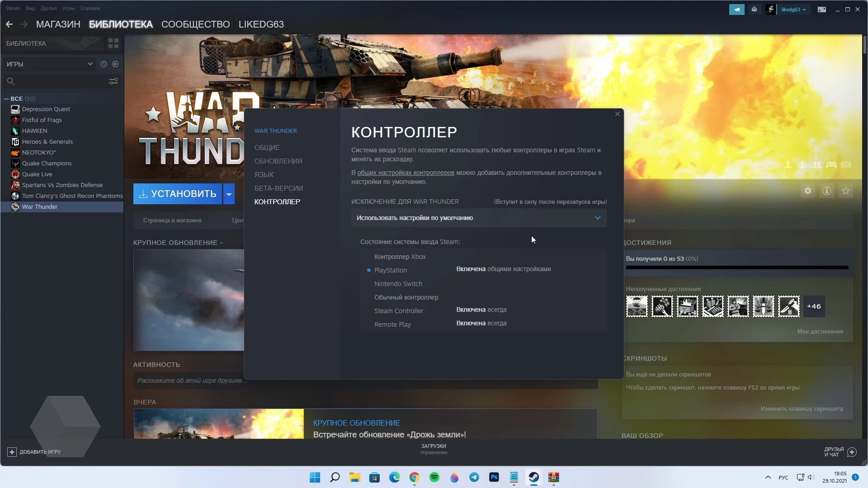
Task: Select ОБЩИЕ properties section
Action: tap(267, 148)
